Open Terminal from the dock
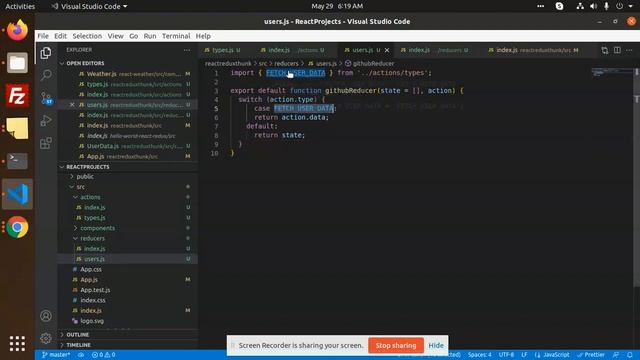Screen dimensions: 640x360 [17, 161]
